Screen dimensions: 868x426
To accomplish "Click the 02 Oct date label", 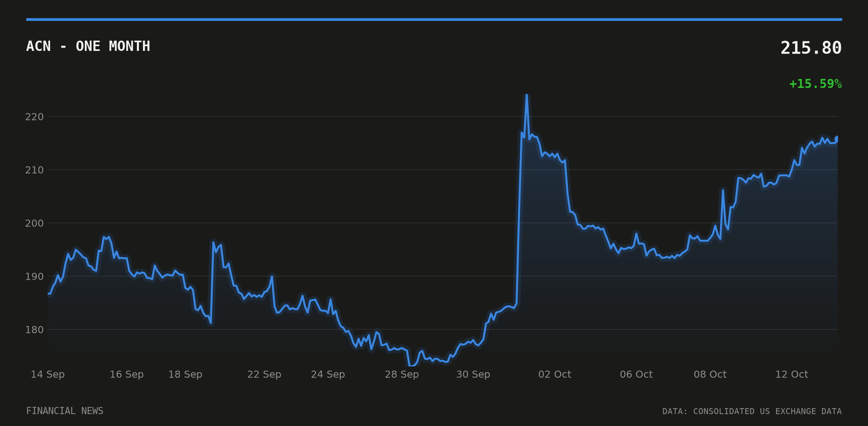I will tap(555, 374).
